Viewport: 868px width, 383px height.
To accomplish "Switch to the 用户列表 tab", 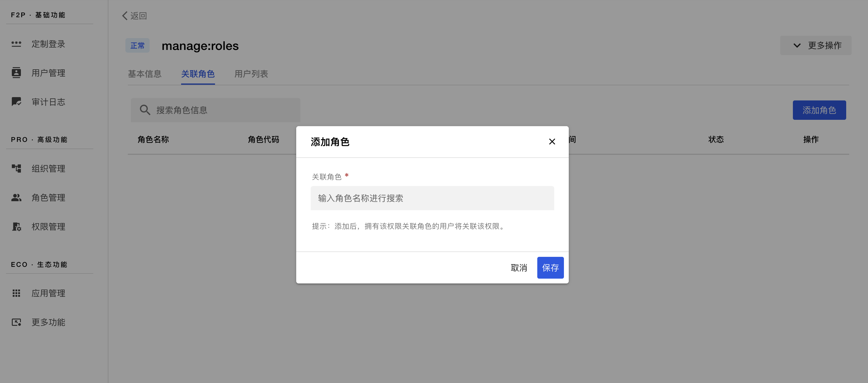I will coord(251,74).
